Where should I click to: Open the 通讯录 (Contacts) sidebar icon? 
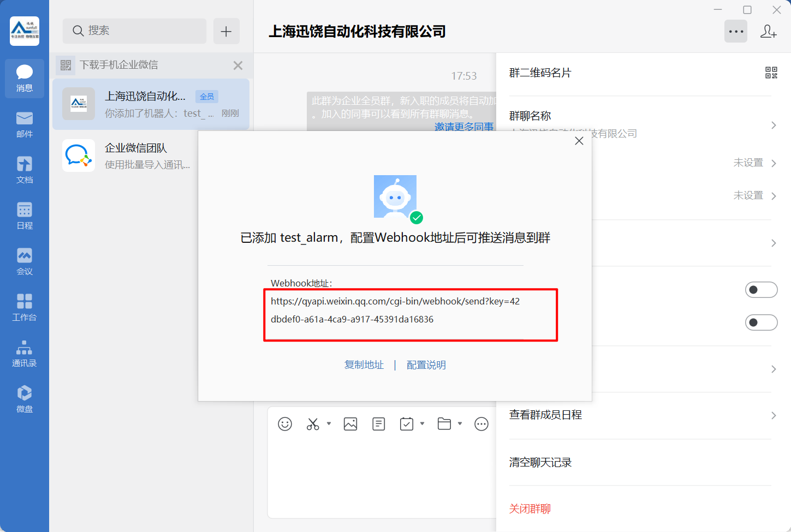point(25,354)
